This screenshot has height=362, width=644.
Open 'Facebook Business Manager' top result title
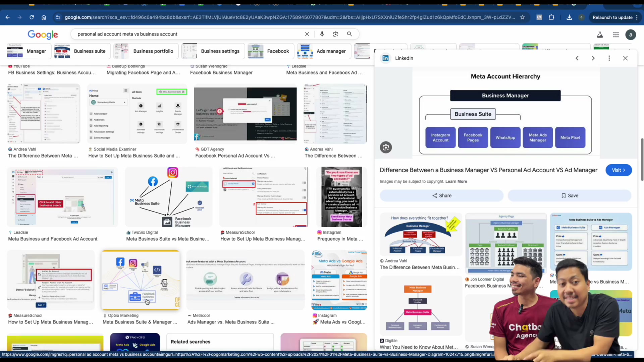pos(221,73)
